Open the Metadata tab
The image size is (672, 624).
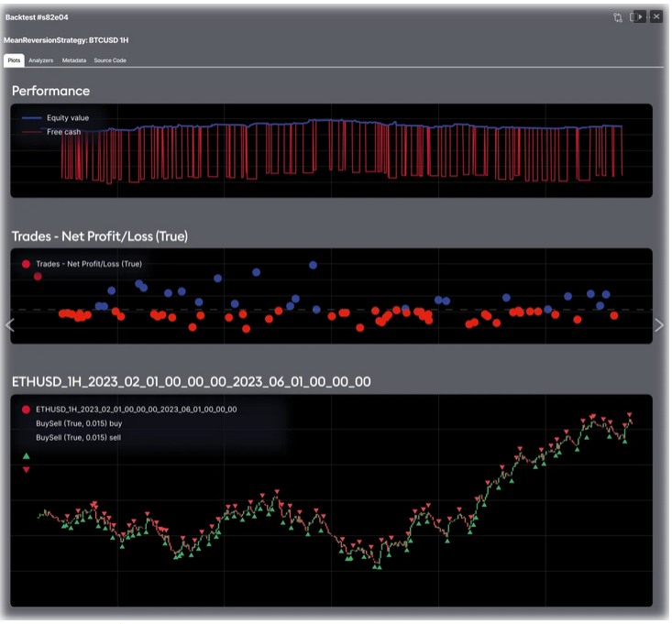[74, 60]
